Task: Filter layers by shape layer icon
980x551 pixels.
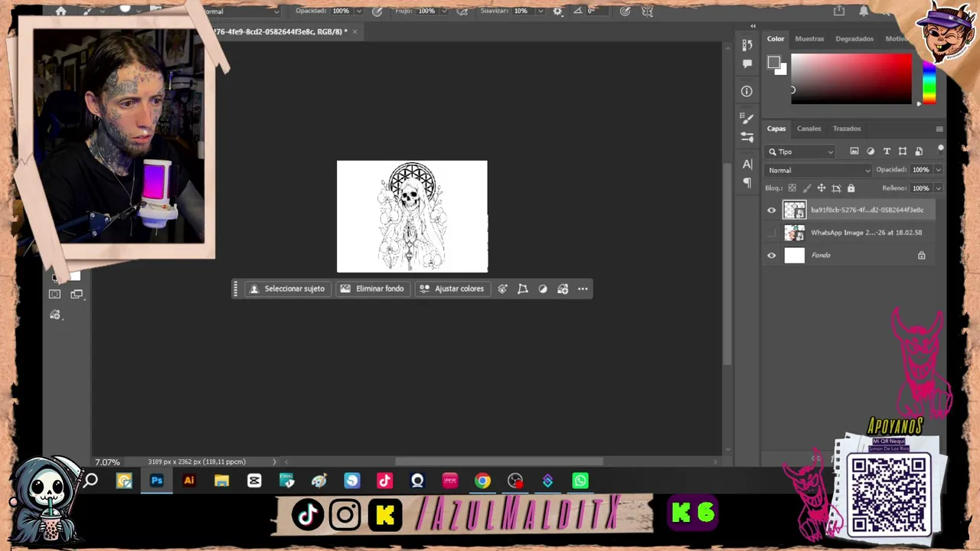Action: pos(903,152)
